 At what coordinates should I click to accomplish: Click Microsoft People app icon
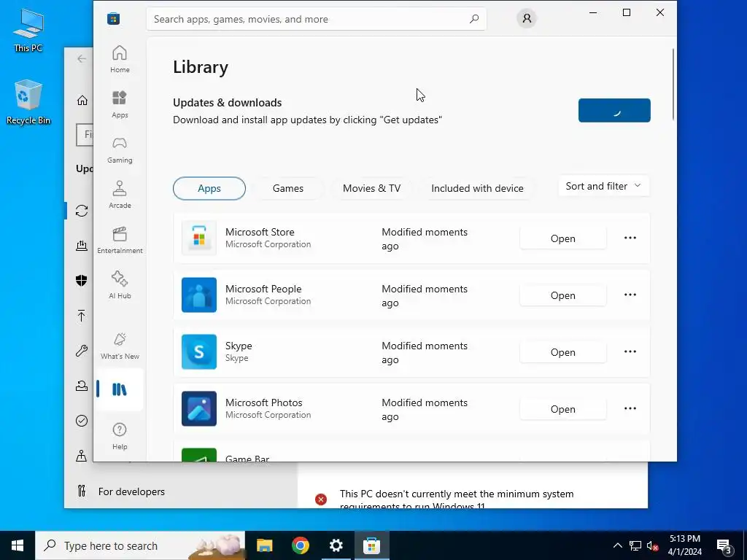tap(199, 295)
